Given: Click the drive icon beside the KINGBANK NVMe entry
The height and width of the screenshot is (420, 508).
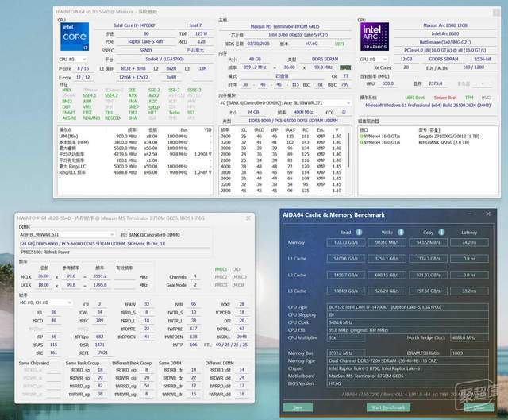Looking at the screenshot, I should pos(361,142).
